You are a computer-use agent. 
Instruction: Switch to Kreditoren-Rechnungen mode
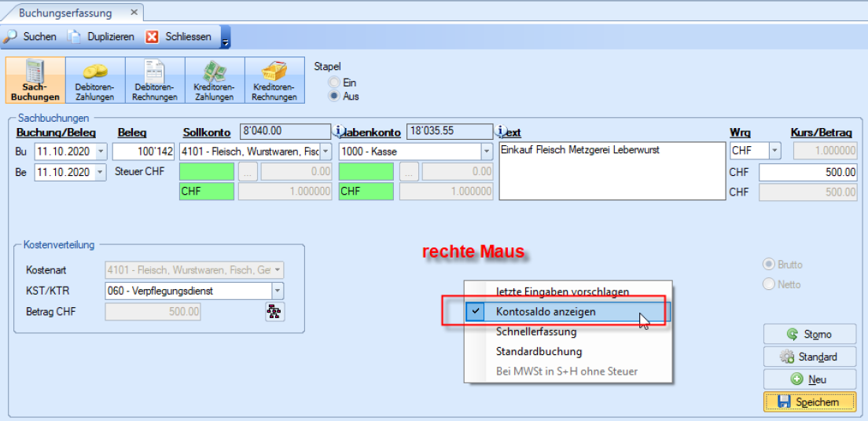click(x=274, y=80)
